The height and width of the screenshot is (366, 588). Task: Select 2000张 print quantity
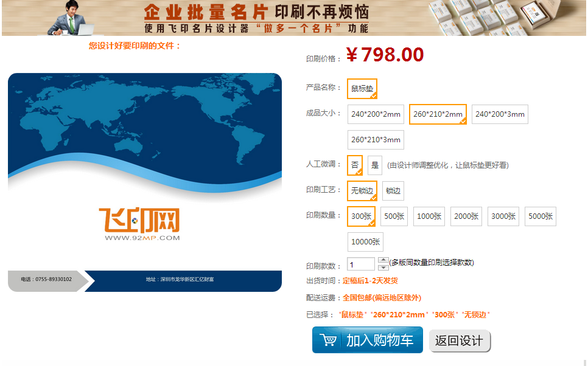click(466, 216)
